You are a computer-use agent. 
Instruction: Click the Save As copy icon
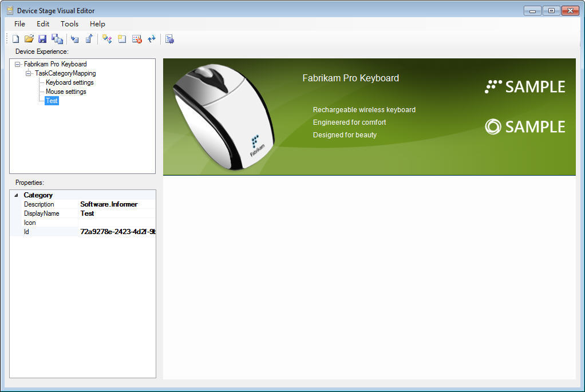(57, 39)
